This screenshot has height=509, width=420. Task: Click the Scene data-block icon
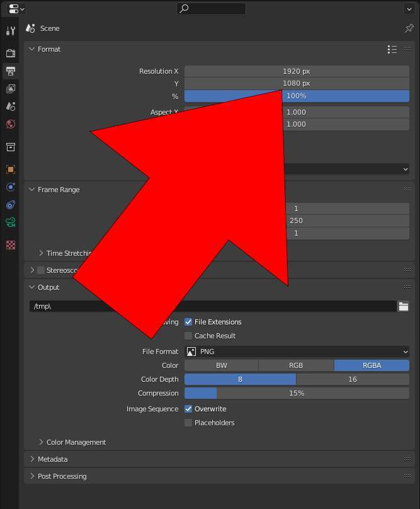30,28
